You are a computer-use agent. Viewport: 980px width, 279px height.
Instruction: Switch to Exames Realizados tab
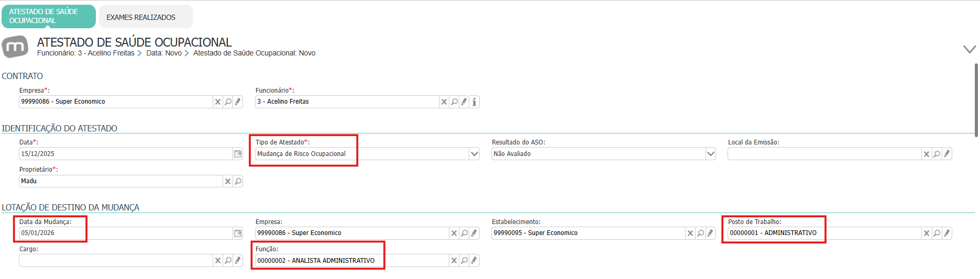146,17
